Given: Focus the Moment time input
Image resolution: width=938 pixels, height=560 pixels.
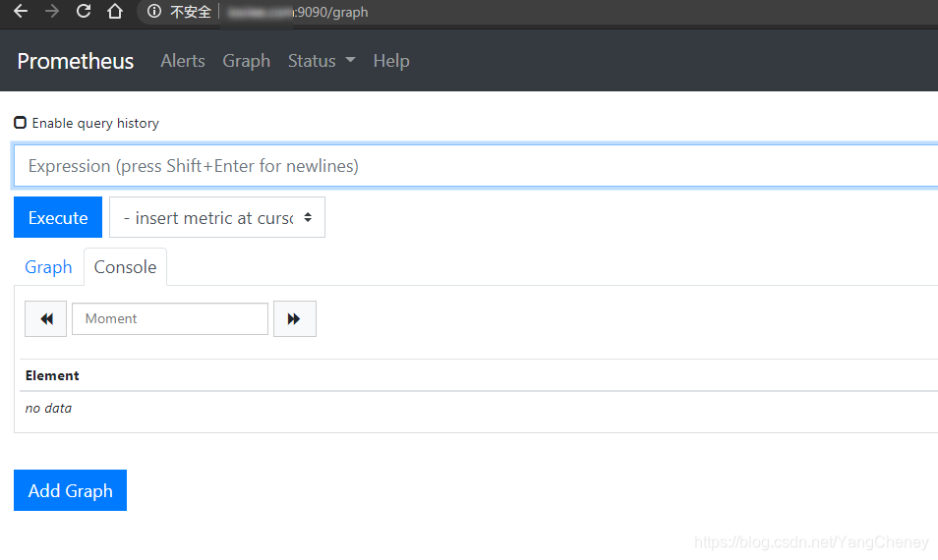Looking at the screenshot, I should (x=170, y=318).
